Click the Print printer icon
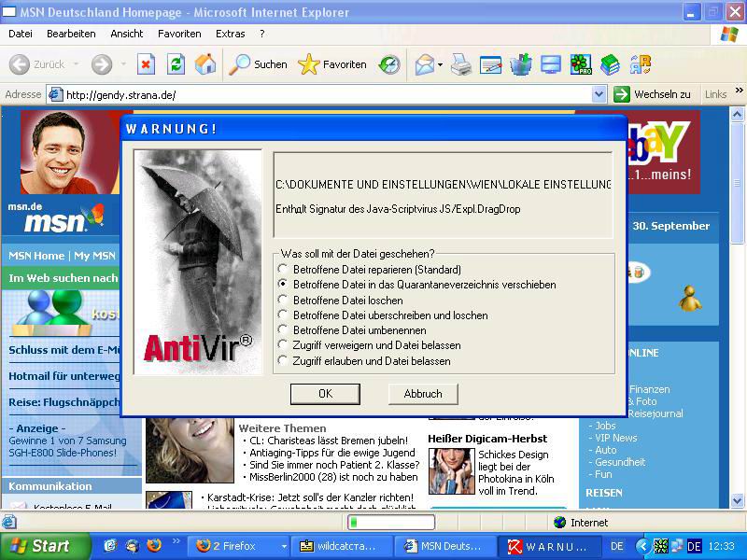 point(460,64)
